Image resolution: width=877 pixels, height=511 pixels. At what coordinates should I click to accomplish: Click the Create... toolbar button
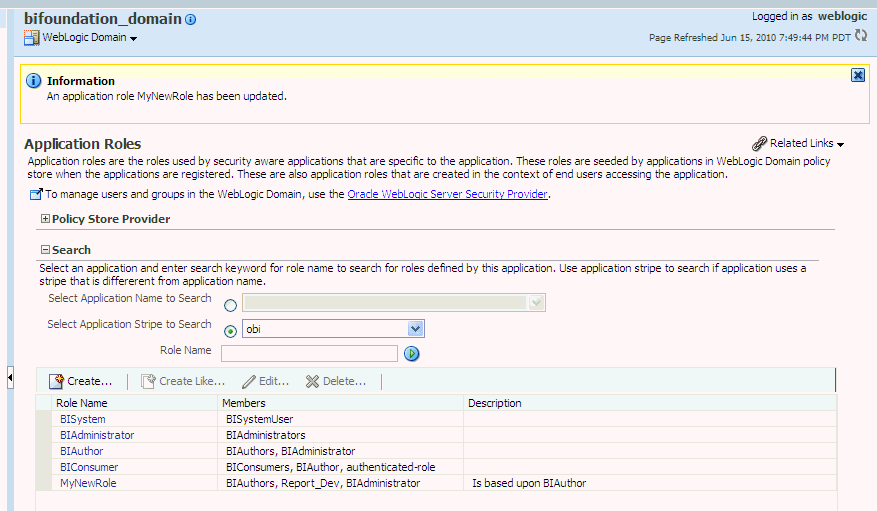pos(81,381)
